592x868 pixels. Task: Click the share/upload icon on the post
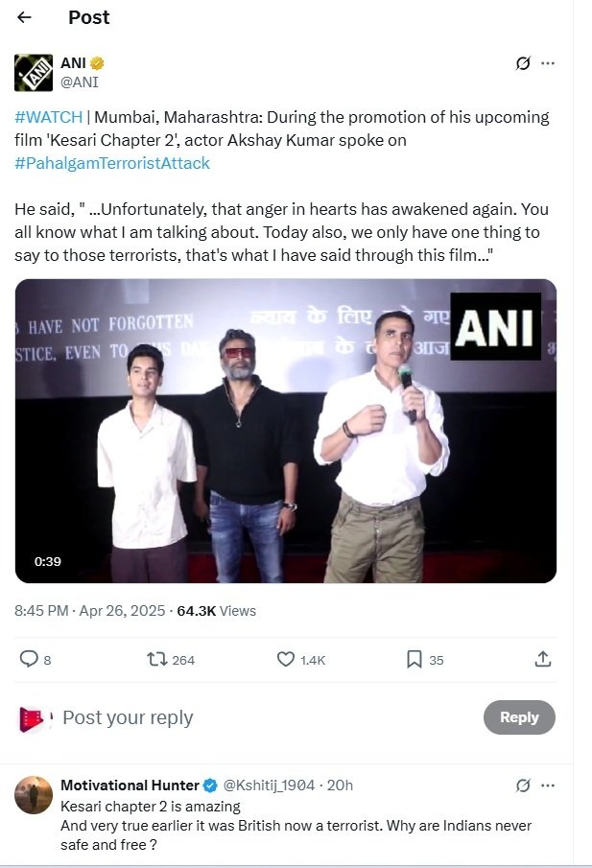[543, 659]
